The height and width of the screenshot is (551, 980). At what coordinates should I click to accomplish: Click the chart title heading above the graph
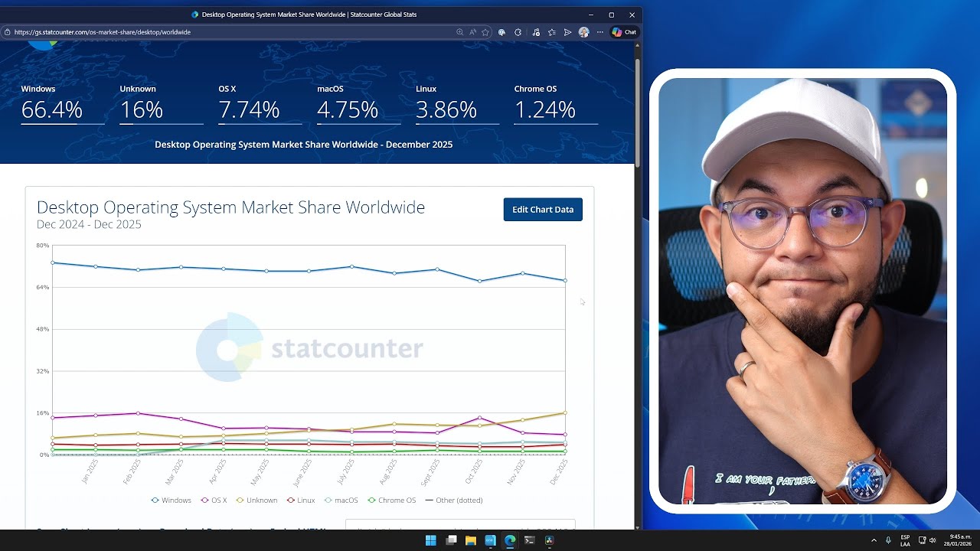[x=230, y=207]
